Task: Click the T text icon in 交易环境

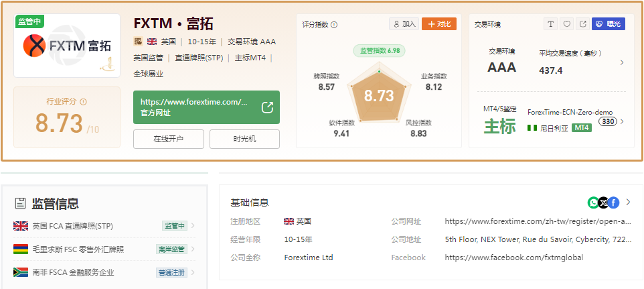Action: coord(550,24)
